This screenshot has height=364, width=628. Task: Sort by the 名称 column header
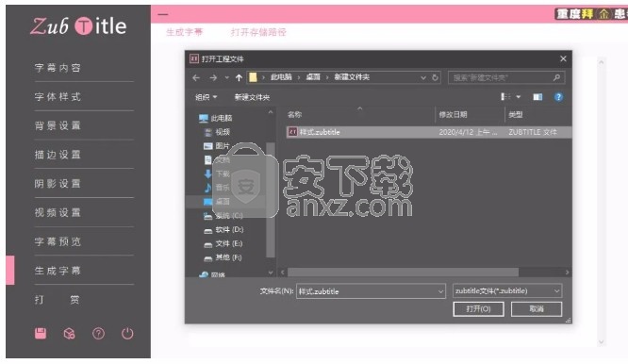294,114
